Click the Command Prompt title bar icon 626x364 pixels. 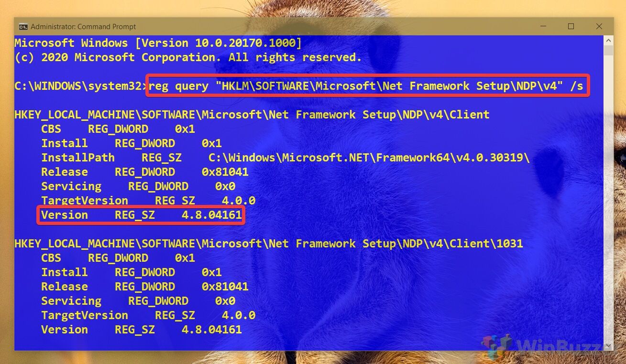pos(23,27)
